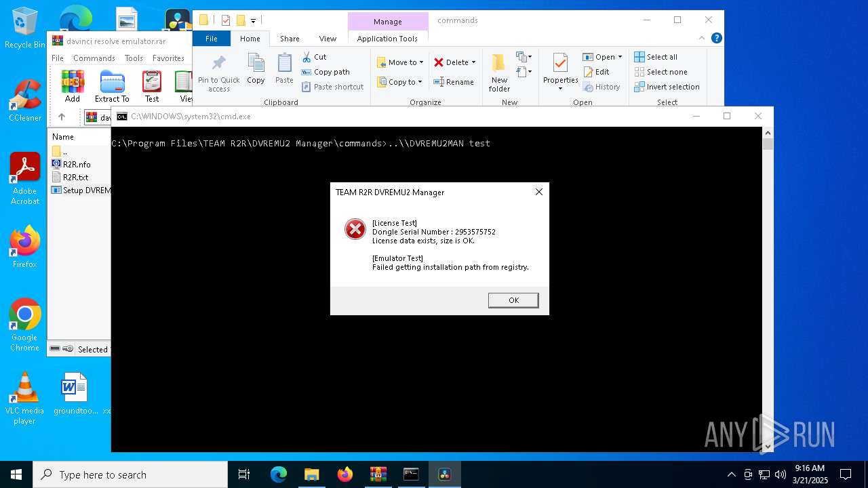Switch to the View ribbon tab
This screenshot has width=868, height=488.
(x=328, y=39)
